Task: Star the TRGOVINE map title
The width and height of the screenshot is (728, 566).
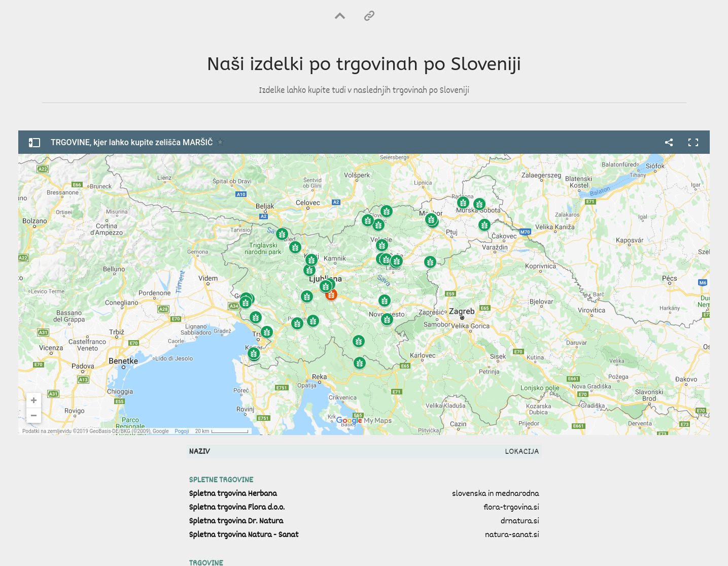Action: coord(220,142)
